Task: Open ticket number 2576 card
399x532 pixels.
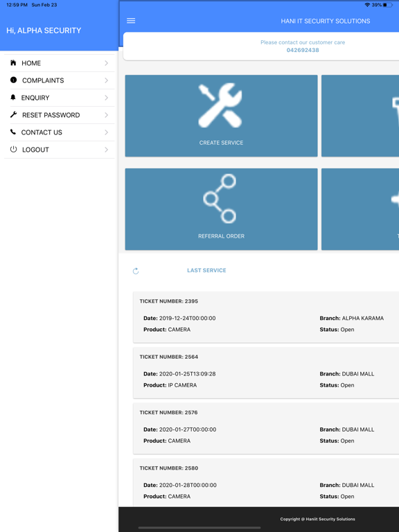Action: [266, 428]
